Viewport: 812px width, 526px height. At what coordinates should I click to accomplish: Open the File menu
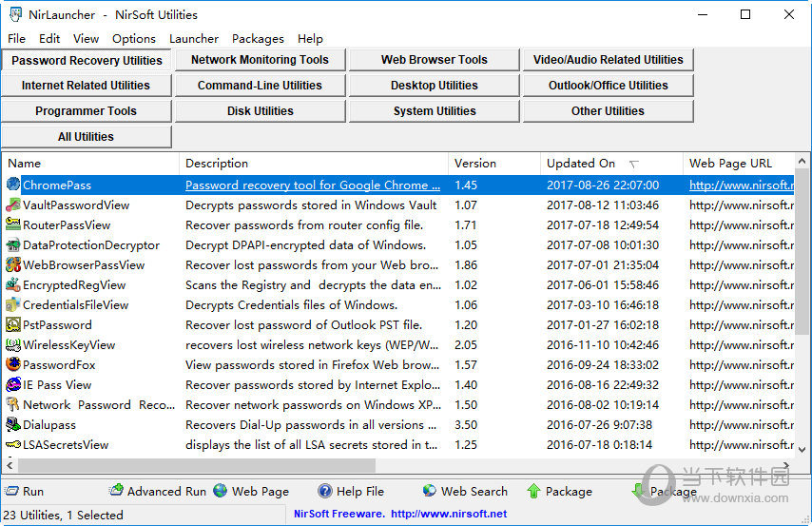16,39
